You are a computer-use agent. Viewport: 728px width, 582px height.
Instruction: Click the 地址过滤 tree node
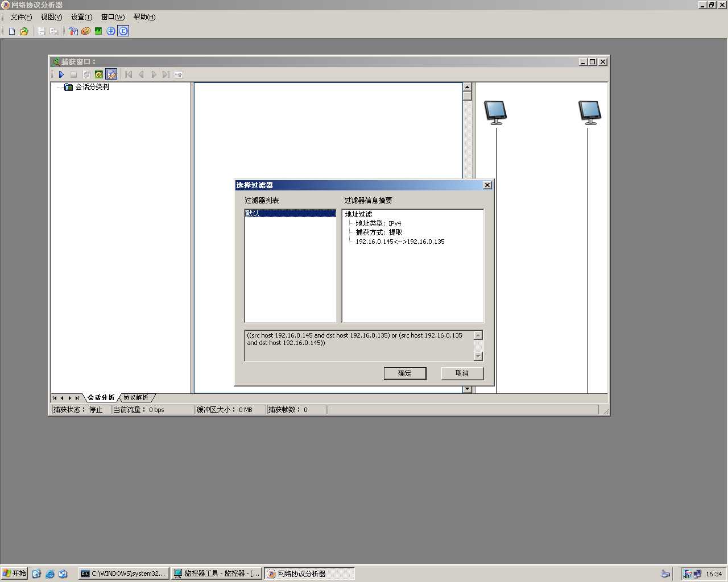coord(358,214)
